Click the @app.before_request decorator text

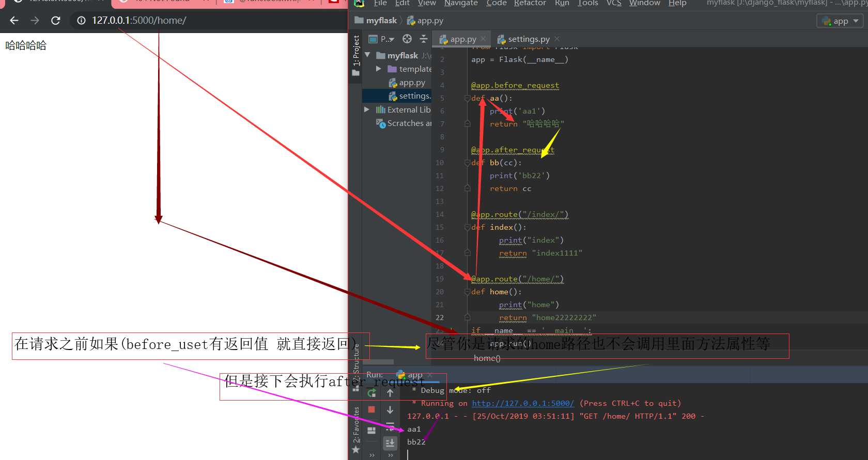(515, 85)
